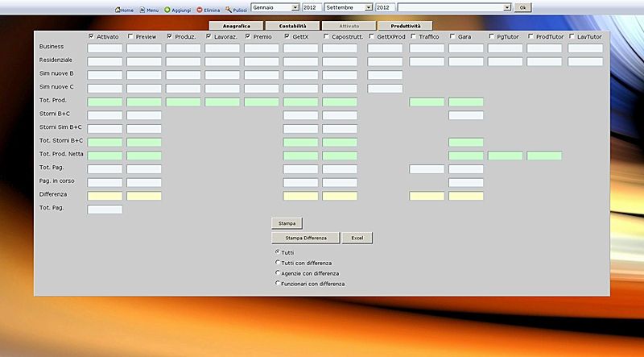The height and width of the screenshot is (357, 644).
Task: Click Tot. Prod. Netta field under PgTutor
Action: pyautogui.click(x=506, y=156)
